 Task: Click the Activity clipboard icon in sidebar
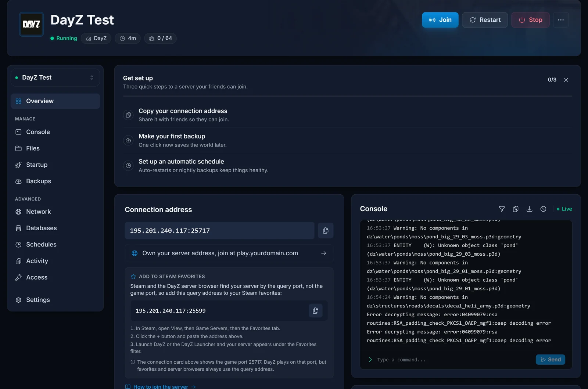click(18, 261)
